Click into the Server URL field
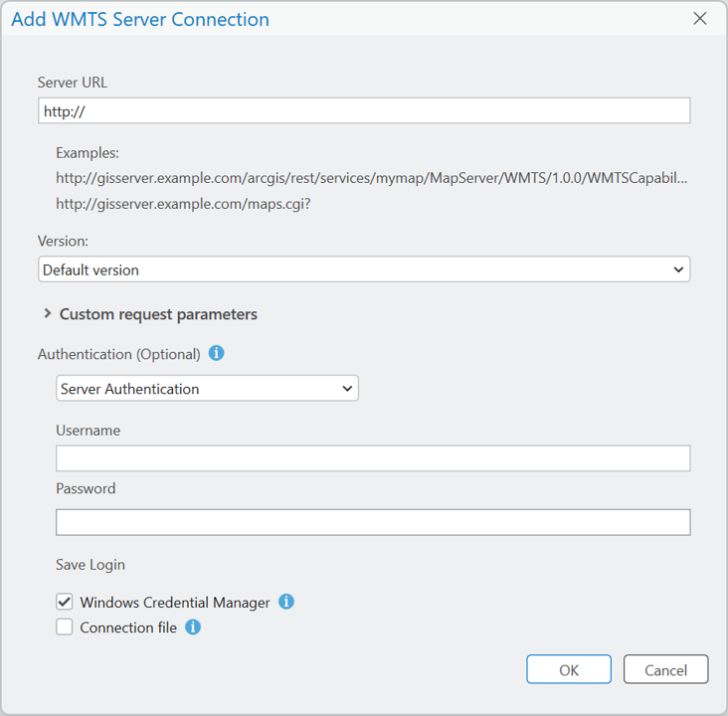 (363, 111)
